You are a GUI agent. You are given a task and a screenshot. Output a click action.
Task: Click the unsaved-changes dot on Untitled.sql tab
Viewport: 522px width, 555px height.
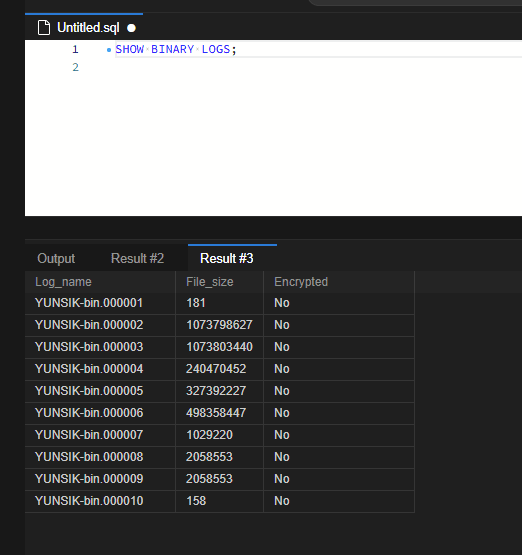(131, 28)
